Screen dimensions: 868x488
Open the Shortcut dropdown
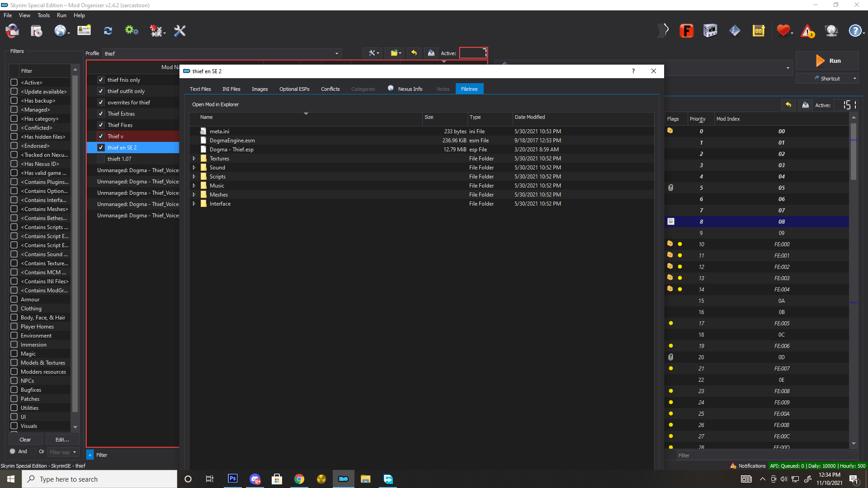[854, 79]
